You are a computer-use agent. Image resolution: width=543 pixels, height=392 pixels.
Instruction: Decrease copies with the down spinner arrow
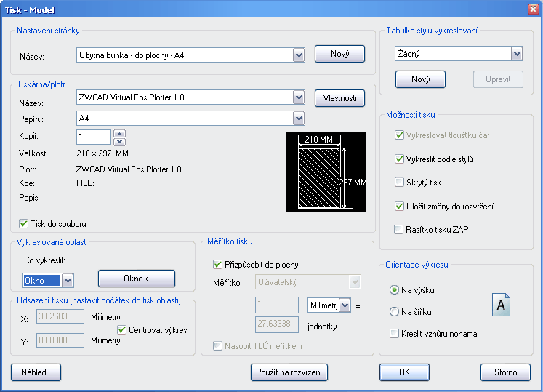(x=120, y=141)
